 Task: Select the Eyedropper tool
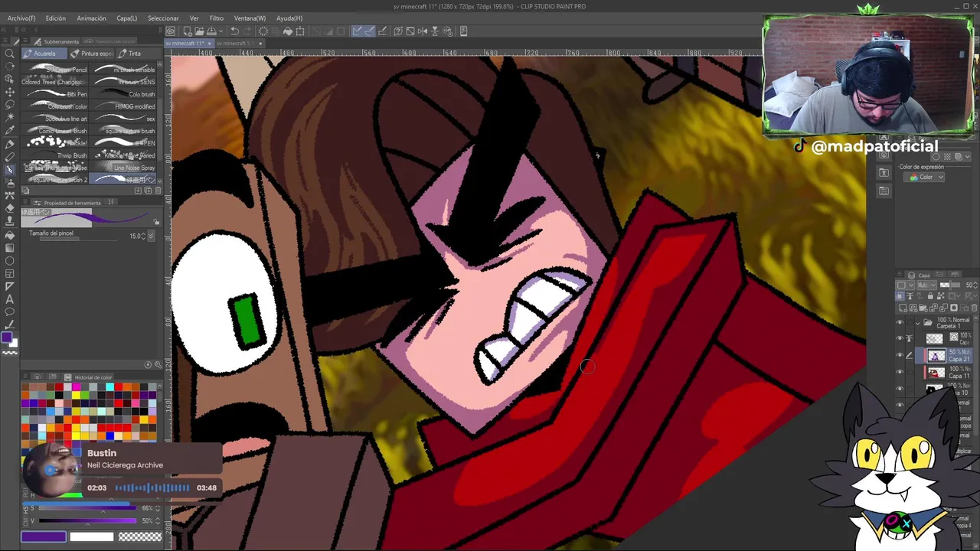[10, 130]
